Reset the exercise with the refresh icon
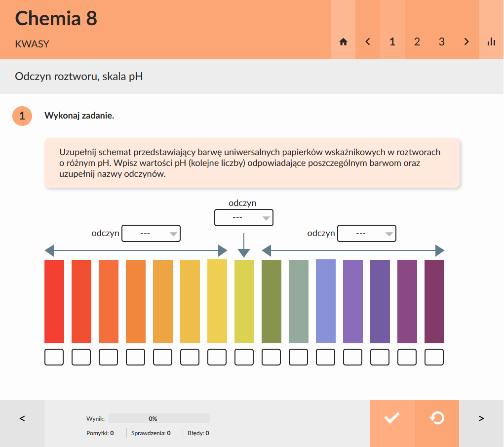 pyautogui.click(x=437, y=418)
